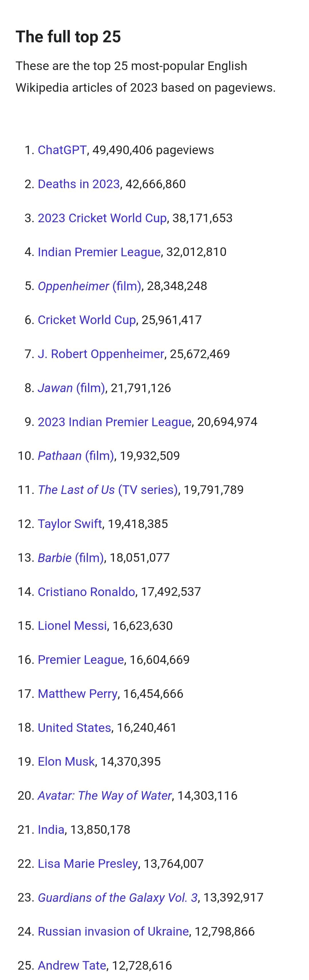Viewport: 309px width, 980px height.
Task: Open the Lionel Messi link
Action: point(72,626)
